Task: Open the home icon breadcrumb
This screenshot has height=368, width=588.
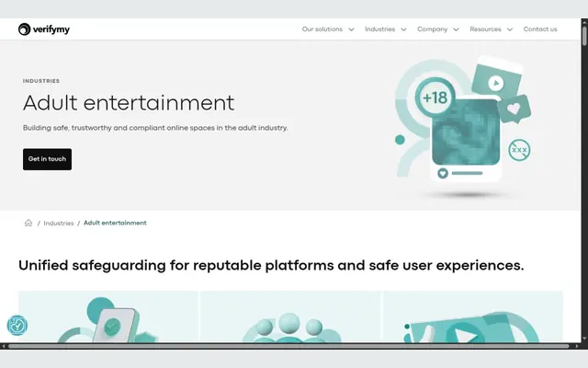Action: click(28, 223)
